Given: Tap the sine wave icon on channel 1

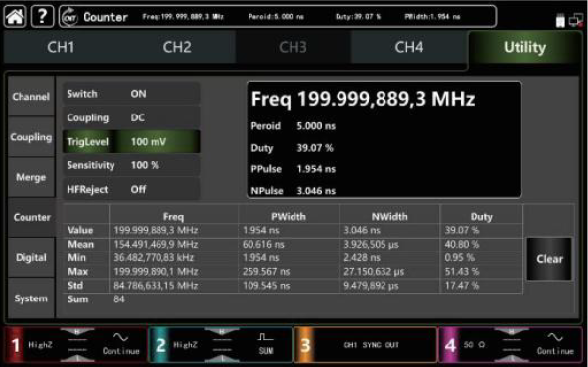Looking at the screenshot, I should coord(120,337).
